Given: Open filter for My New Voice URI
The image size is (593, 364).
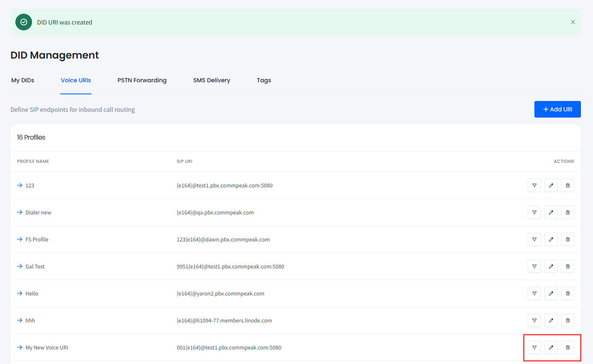Looking at the screenshot, I should click(534, 347).
